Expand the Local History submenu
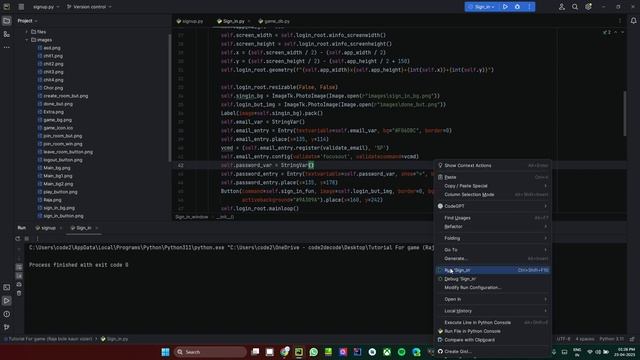The width and height of the screenshot is (640, 360). pyautogui.click(x=493, y=311)
